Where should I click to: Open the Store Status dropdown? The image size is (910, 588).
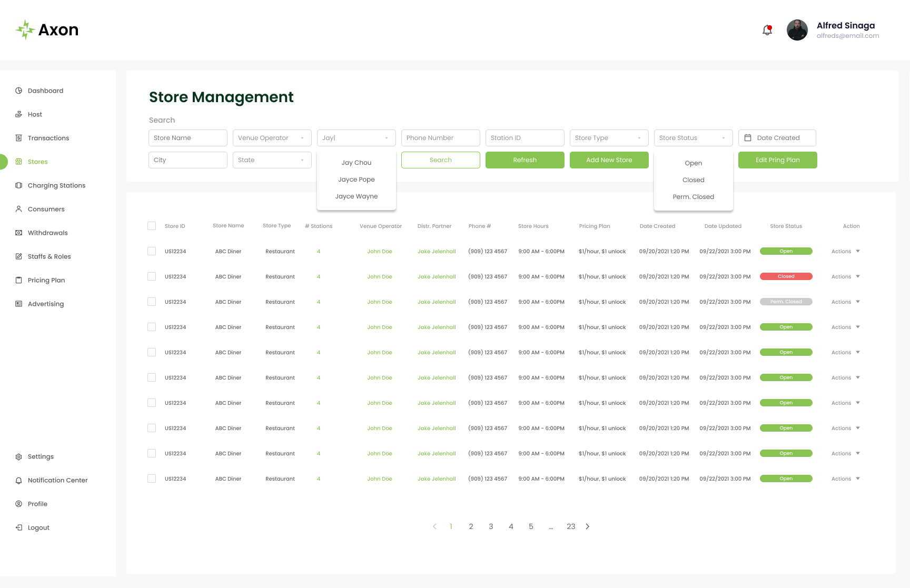[x=694, y=138]
